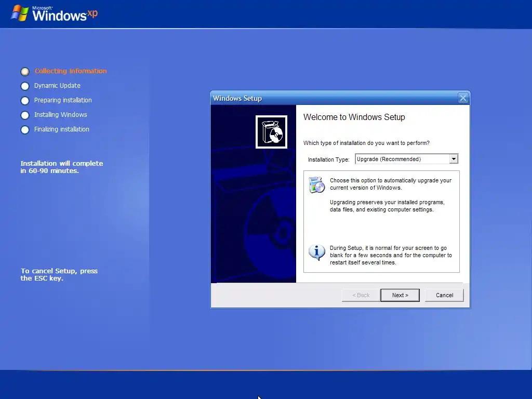This screenshot has width=532, height=399.
Task: Click the Collecting information step bullet
Action: (25, 71)
